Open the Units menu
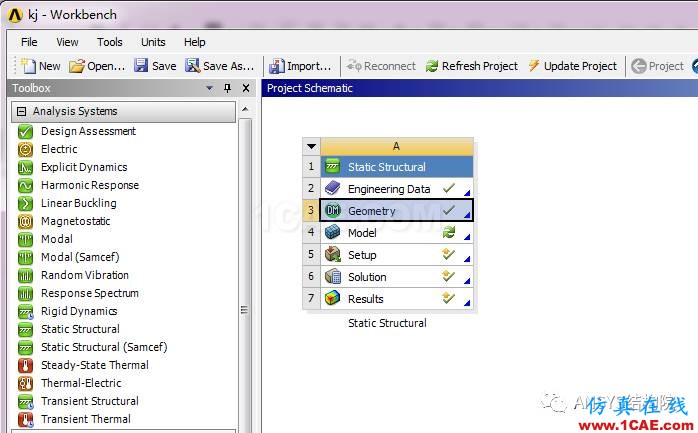This screenshot has width=698, height=433. [153, 42]
